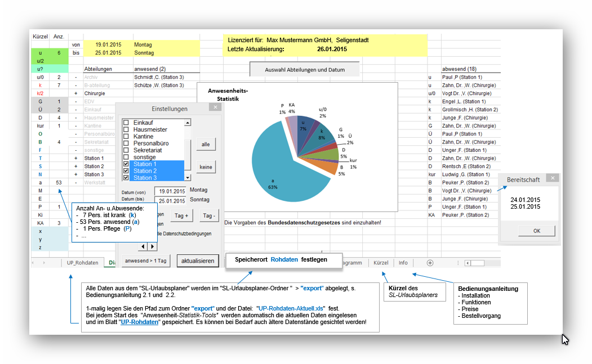Click the previous-sheet navigation arrow

pos(33,263)
